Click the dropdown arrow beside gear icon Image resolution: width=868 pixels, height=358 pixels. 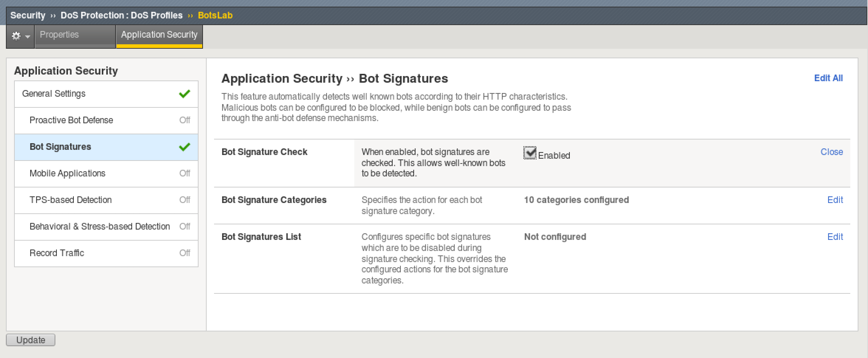point(28,37)
